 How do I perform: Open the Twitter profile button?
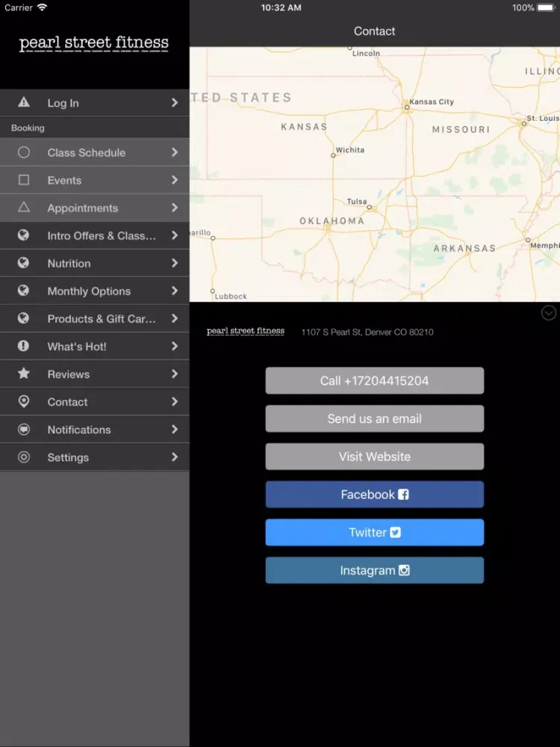point(374,532)
